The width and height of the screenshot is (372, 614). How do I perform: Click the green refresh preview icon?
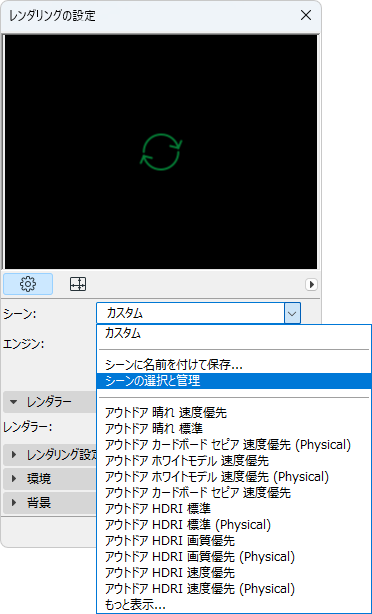(x=161, y=152)
